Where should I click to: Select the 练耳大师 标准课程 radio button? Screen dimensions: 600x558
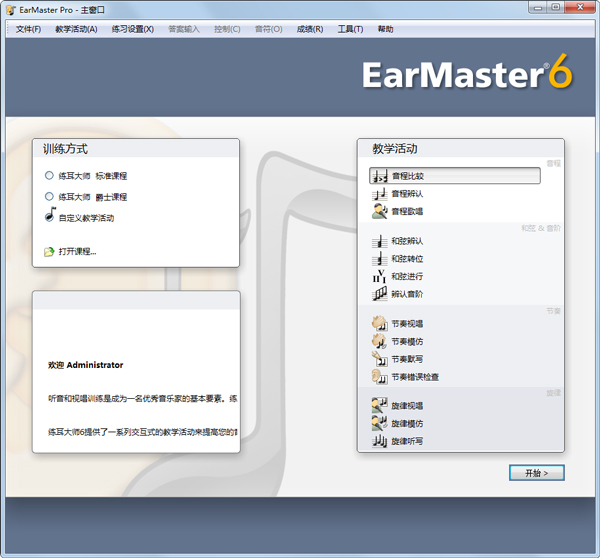(49, 176)
